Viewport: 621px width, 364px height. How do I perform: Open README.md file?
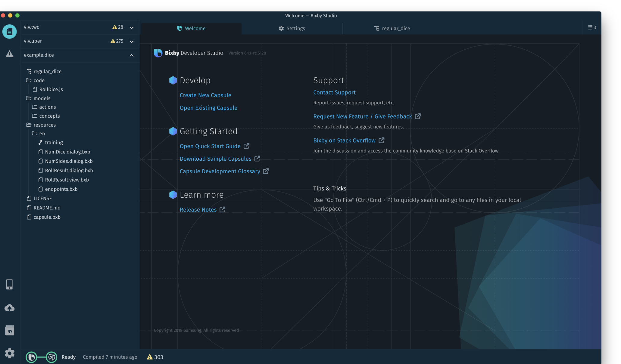(x=43, y=208)
